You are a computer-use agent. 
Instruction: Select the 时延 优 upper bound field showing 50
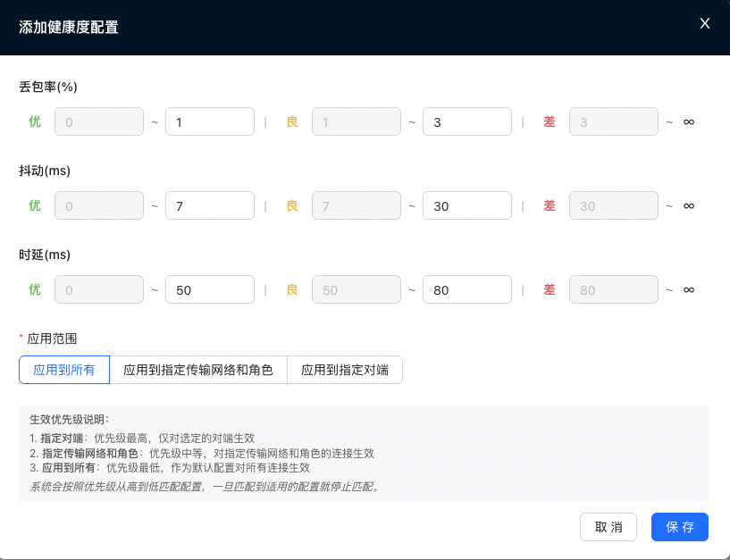tap(210, 289)
